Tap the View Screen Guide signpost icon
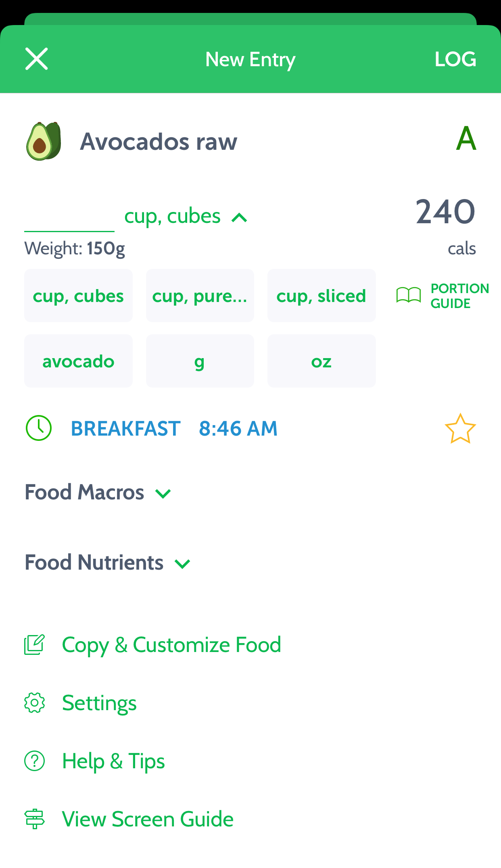 (35, 819)
